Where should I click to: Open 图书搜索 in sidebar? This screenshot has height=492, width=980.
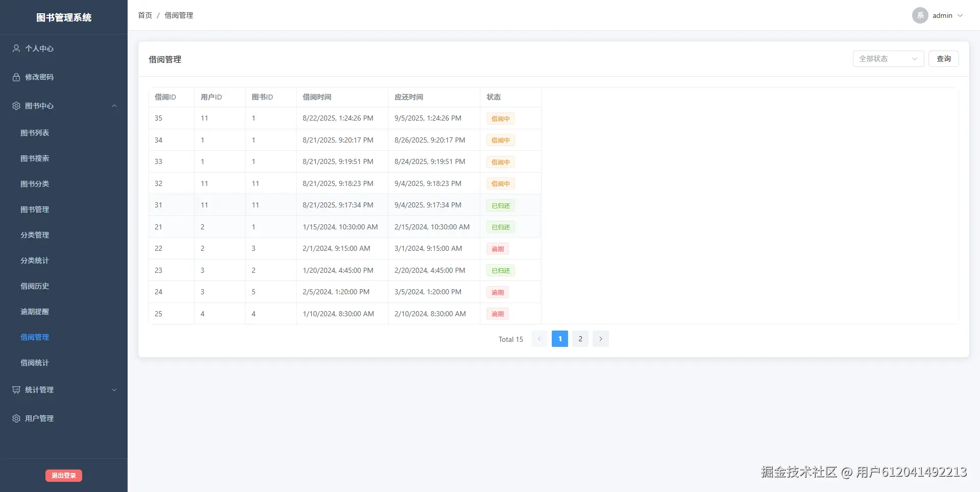(x=64, y=158)
